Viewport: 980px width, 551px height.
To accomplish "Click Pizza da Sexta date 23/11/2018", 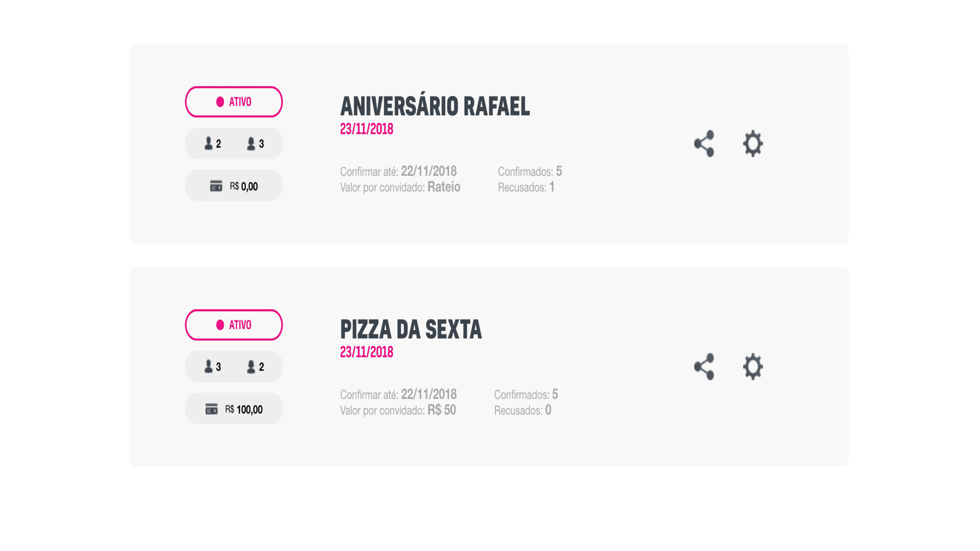I will click(366, 352).
